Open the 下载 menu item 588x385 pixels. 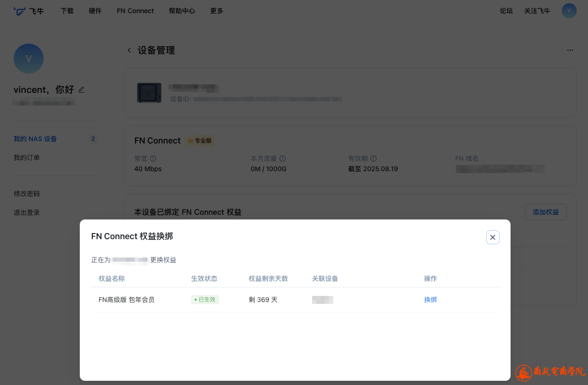[x=67, y=11]
